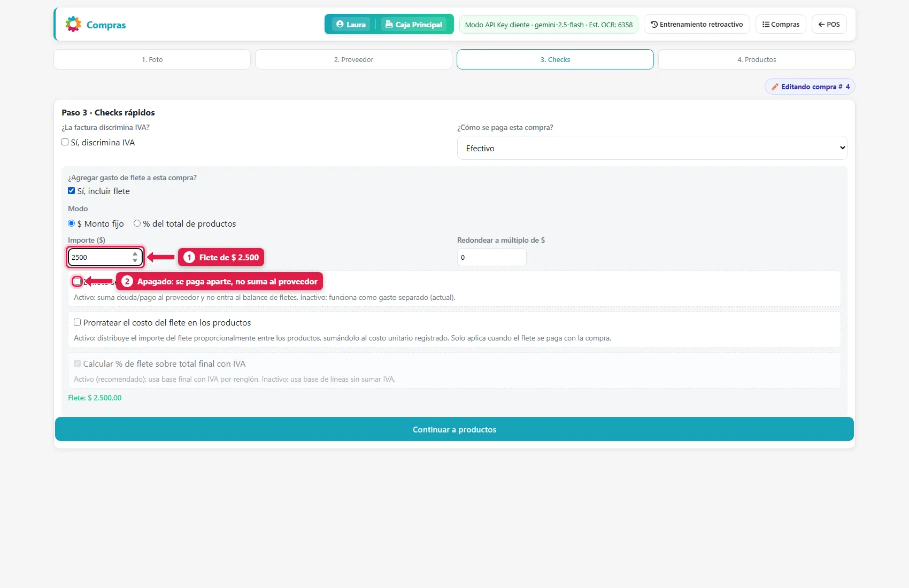This screenshot has height=588, width=909.
Task: Open the payment method dropdown showing Efectivo
Action: 652,148
